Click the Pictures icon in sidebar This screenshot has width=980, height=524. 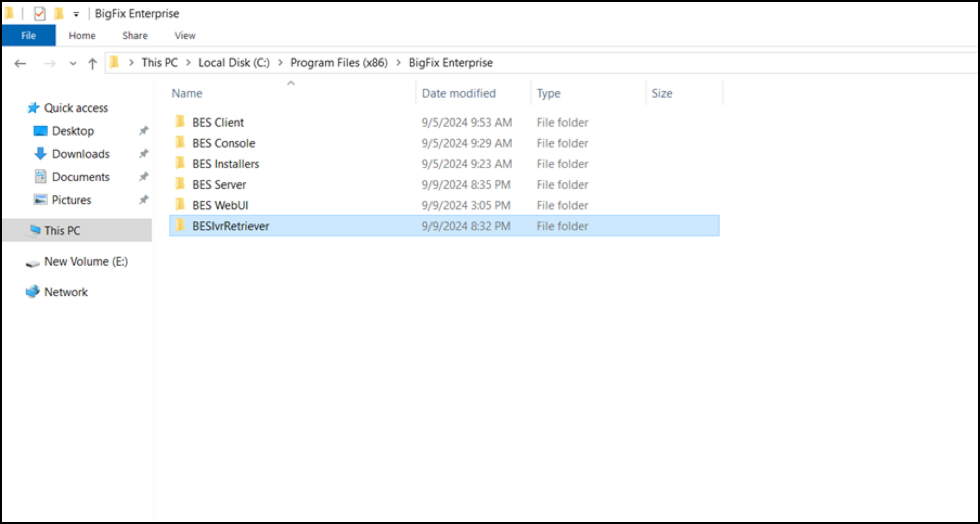pos(40,200)
